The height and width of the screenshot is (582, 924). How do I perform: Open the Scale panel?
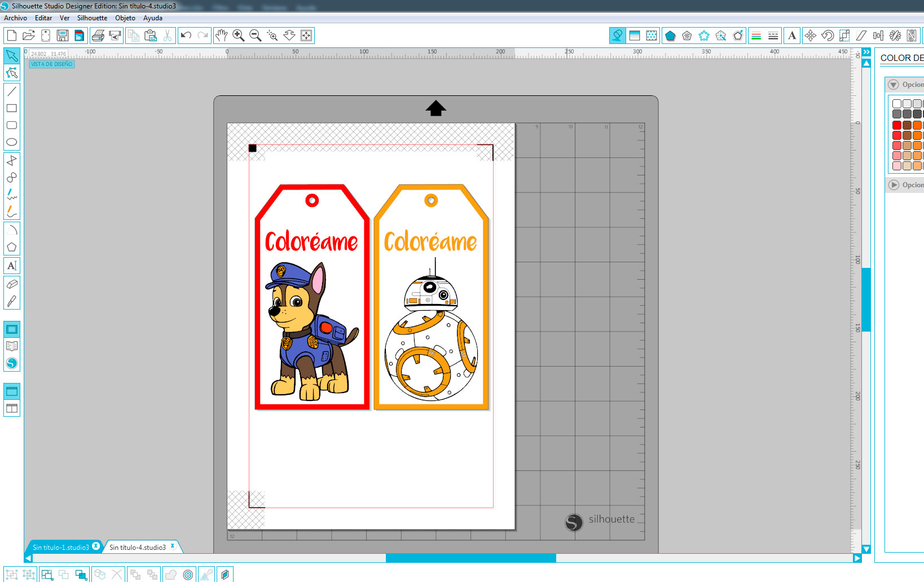(844, 36)
